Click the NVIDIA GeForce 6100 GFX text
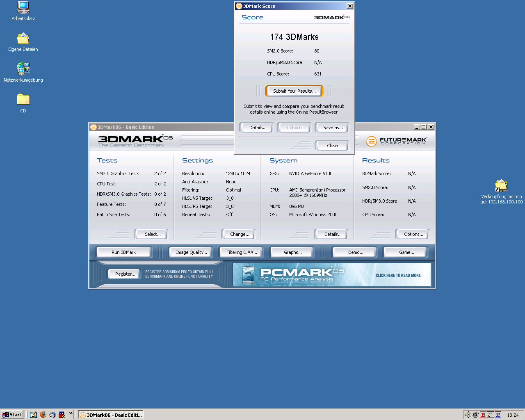The height and width of the screenshot is (420, 525). point(311,173)
